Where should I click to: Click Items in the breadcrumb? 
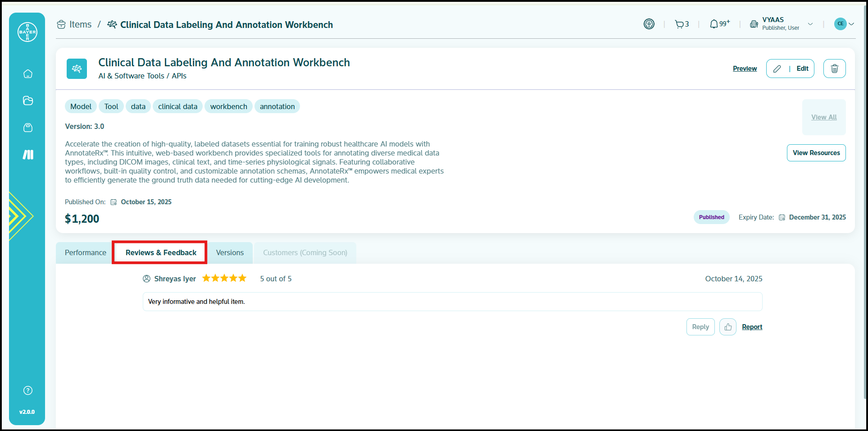(x=80, y=25)
